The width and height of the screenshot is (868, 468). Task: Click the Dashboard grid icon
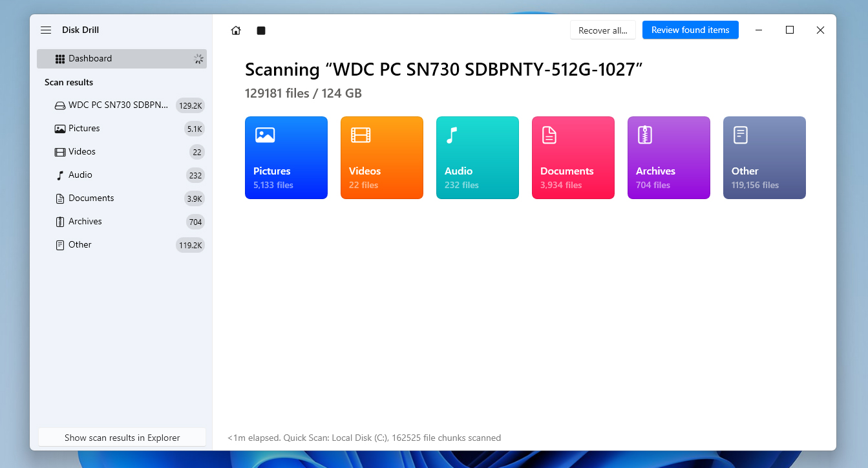pyautogui.click(x=60, y=59)
